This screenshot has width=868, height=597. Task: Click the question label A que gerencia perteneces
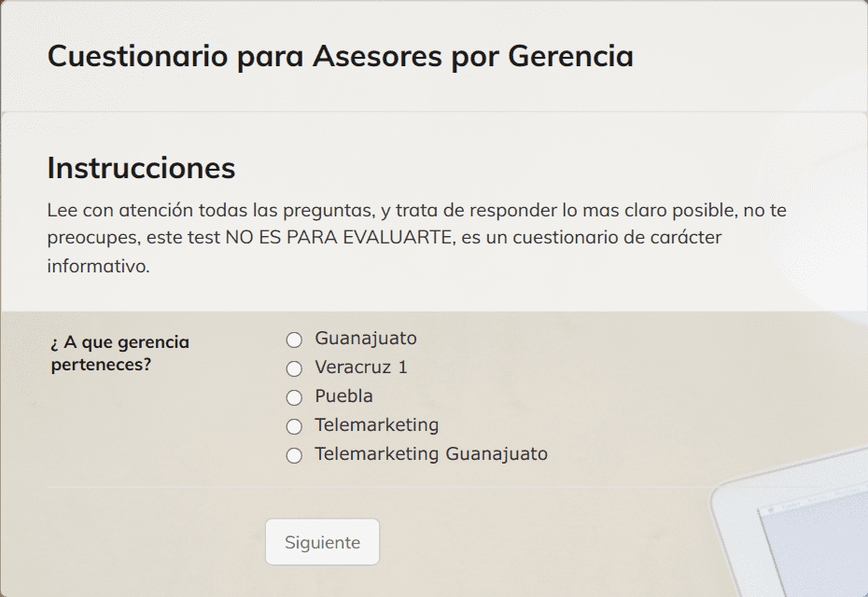pos(120,353)
